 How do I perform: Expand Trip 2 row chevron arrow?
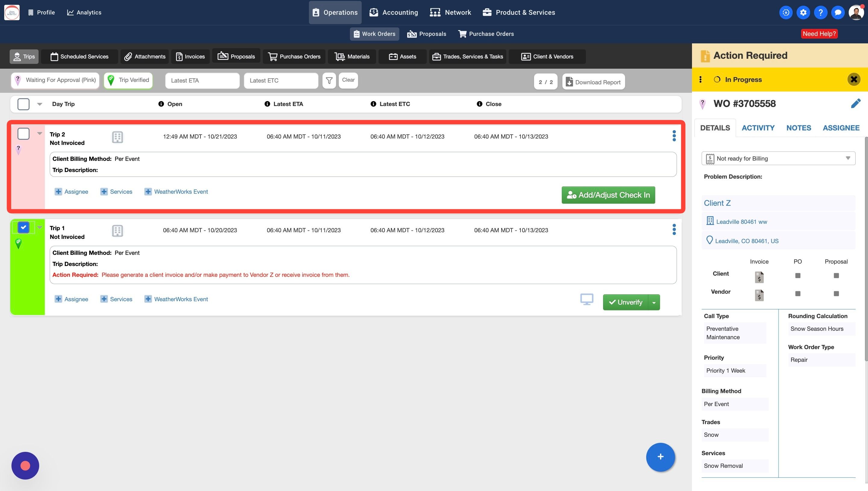[39, 133]
